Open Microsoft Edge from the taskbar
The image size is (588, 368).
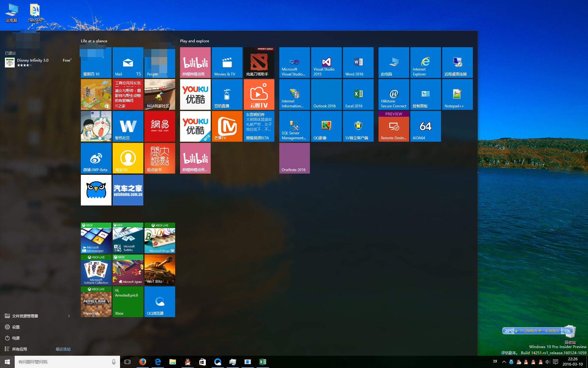pyautogui.click(x=158, y=362)
